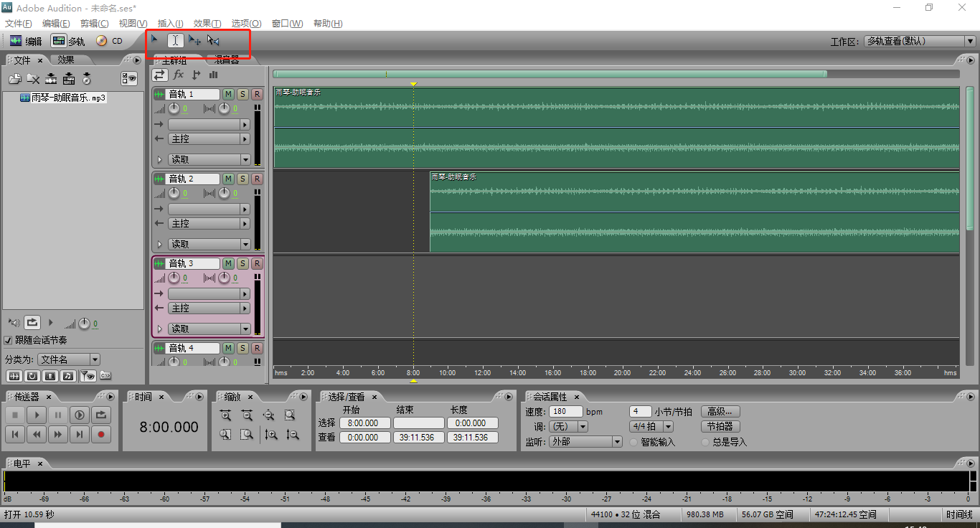Adjust Track 1 volume knob
The image size is (980, 528).
click(174, 108)
